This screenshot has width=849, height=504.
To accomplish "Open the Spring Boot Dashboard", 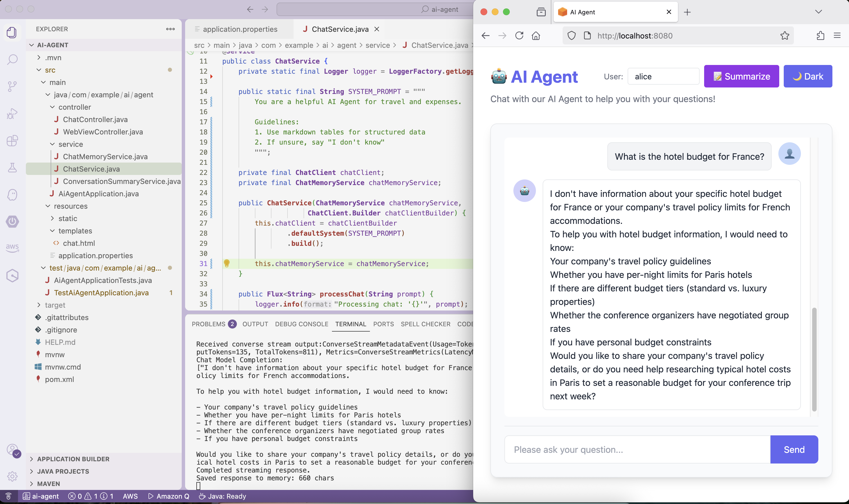I will pyautogui.click(x=12, y=221).
